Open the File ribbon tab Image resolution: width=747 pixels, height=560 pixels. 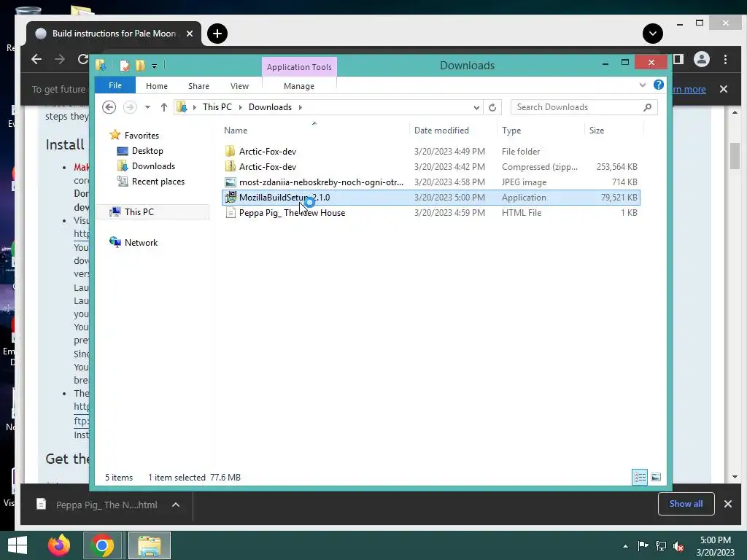(115, 85)
